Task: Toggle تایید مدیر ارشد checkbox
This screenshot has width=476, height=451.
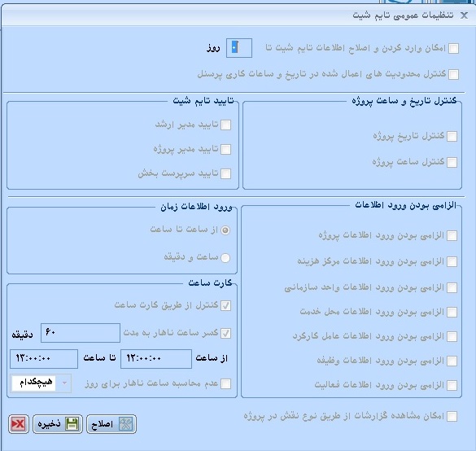Action: 225,125
